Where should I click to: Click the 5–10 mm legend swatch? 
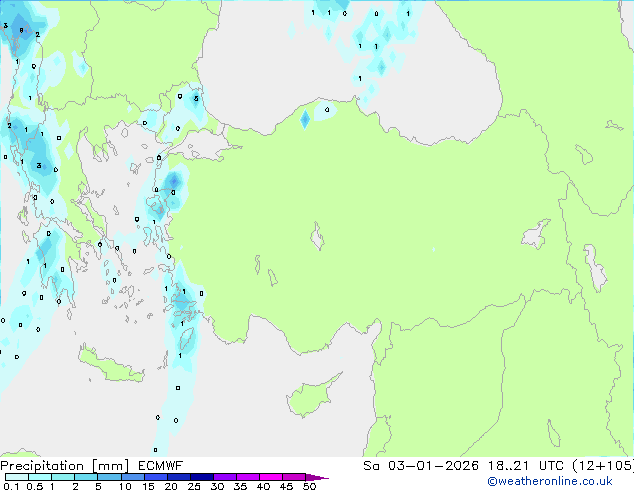tap(109, 477)
